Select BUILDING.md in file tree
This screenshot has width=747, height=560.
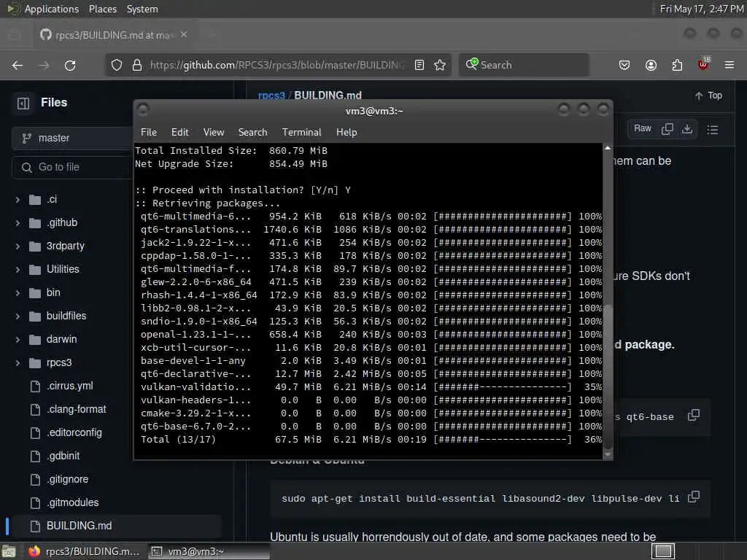(79, 526)
